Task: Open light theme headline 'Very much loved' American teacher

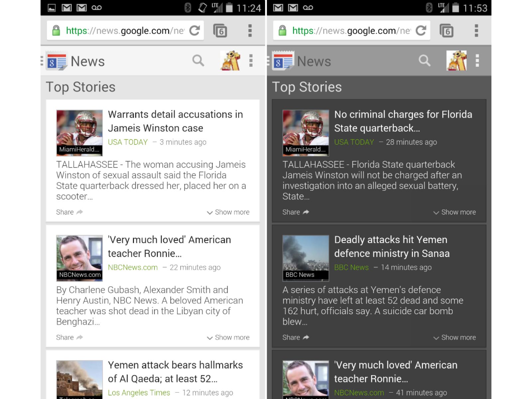Action: click(x=170, y=246)
